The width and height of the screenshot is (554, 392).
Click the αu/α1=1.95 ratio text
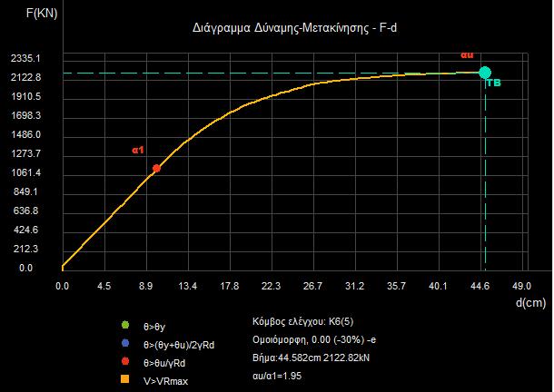pos(277,376)
